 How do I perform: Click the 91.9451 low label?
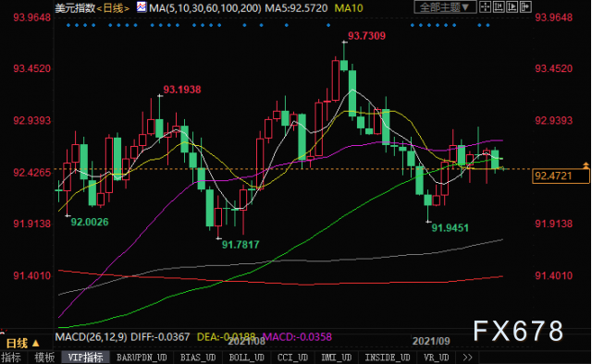coord(450,228)
